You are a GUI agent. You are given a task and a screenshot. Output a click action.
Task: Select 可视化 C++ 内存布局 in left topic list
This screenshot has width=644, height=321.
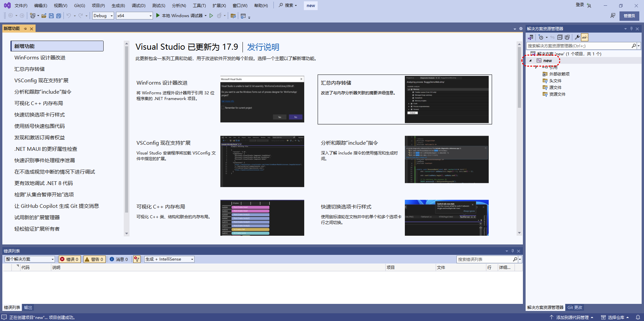(x=39, y=103)
